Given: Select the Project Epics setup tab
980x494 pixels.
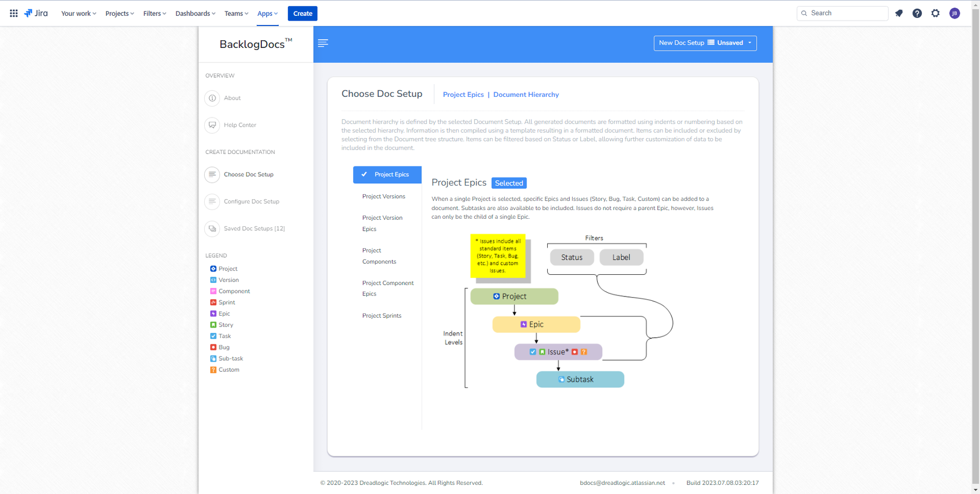Looking at the screenshot, I should coord(387,175).
